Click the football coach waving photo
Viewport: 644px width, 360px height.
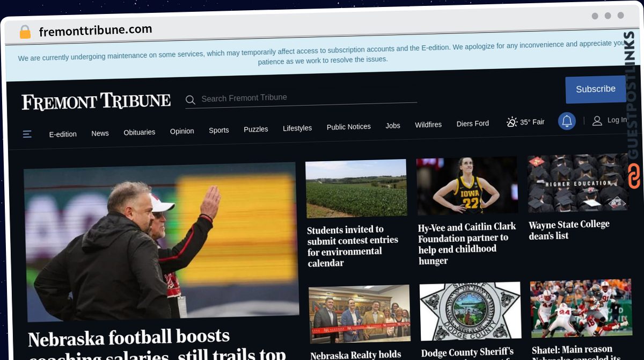pyautogui.click(x=161, y=241)
